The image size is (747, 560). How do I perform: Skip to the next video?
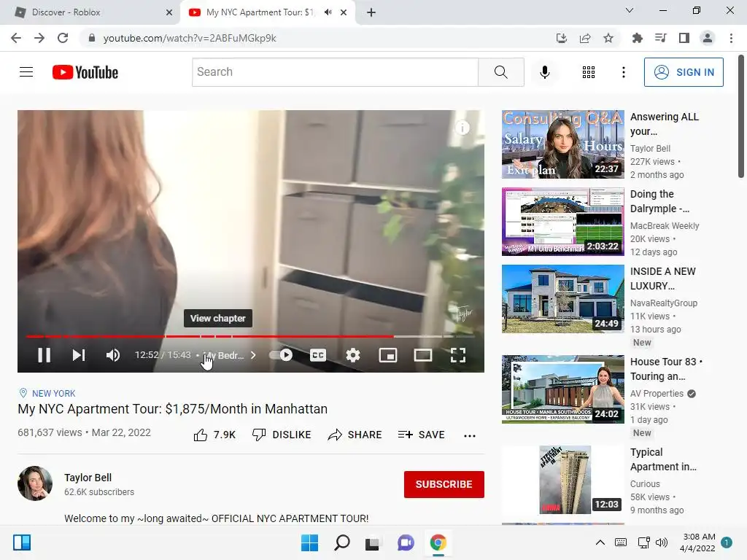(x=79, y=355)
